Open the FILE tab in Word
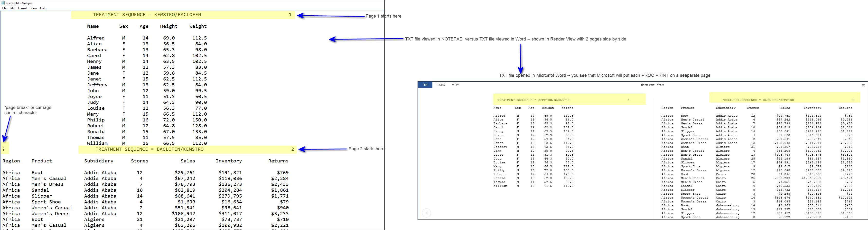Viewport: 868px width, 230px height. pyautogui.click(x=425, y=85)
